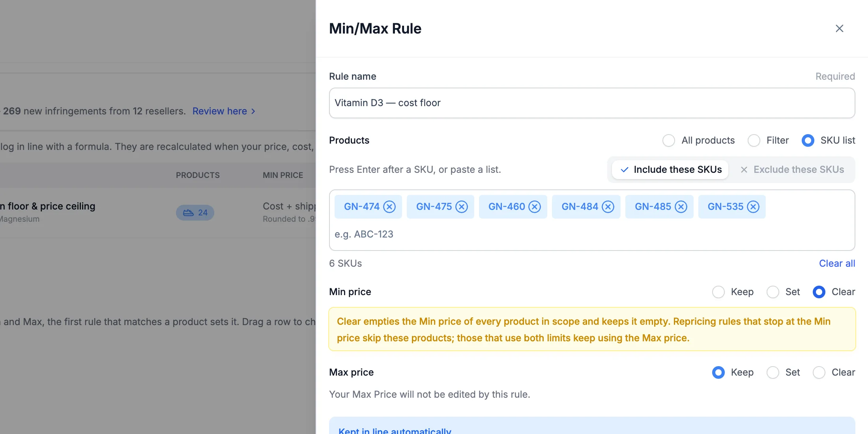The image size is (868, 434).
Task: Click the 24 products badge in background table
Action: (x=195, y=213)
